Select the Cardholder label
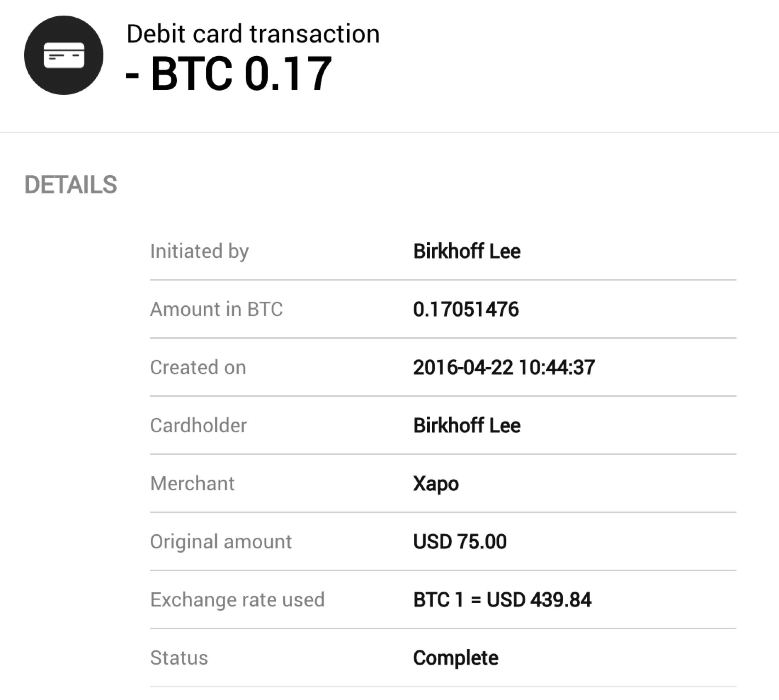This screenshot has width=779, height=700. 198,425
